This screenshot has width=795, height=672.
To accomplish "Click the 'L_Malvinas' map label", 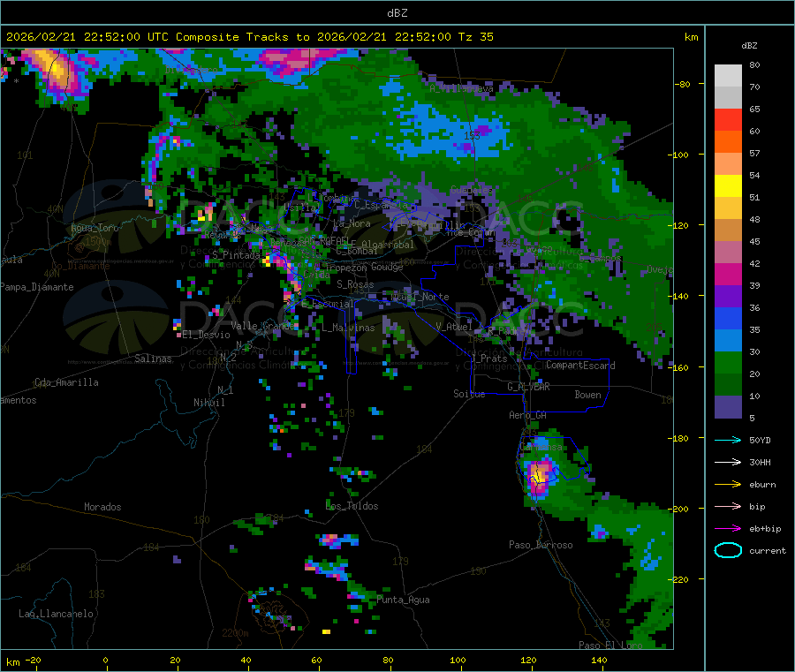I will point(348,328).
